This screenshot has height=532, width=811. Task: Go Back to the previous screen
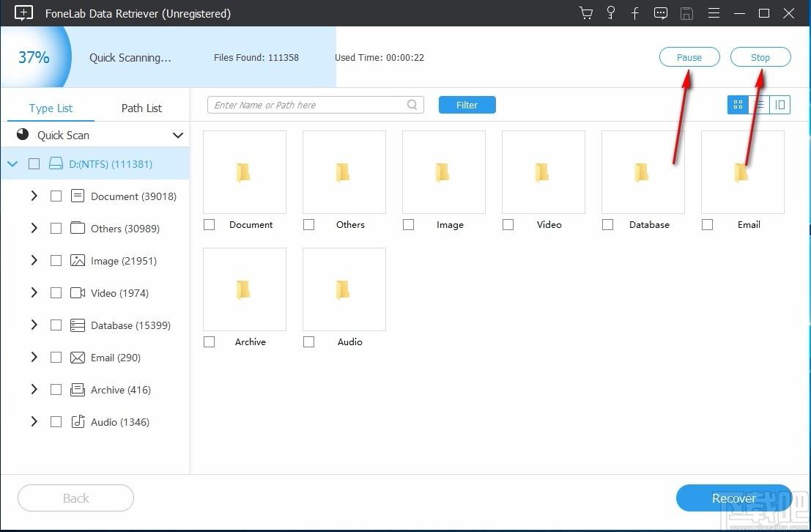pos(75,498)
